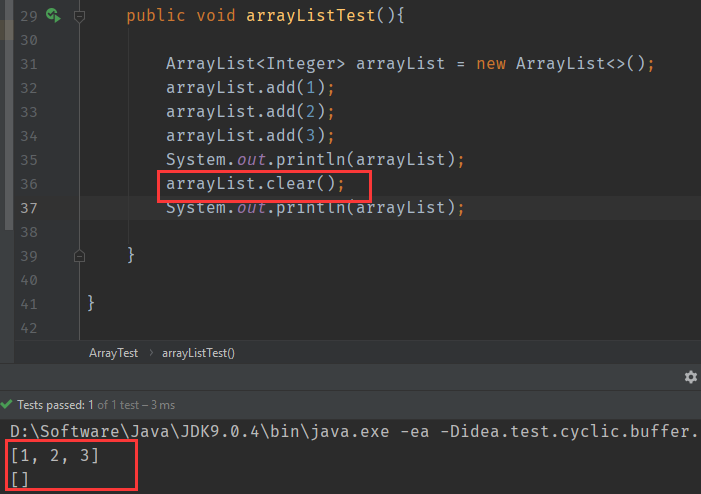Place cursor on arrayList.add(3) line

[250, 135]
